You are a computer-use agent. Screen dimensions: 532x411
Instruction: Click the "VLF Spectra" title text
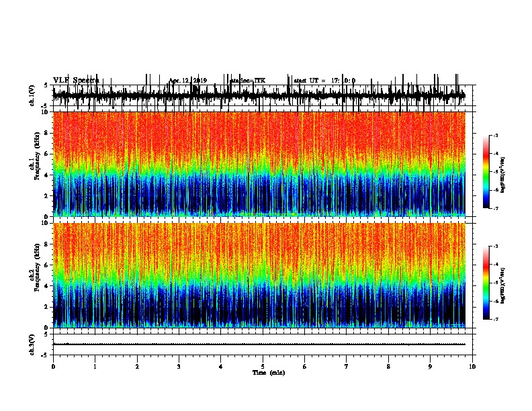(76, 81)
